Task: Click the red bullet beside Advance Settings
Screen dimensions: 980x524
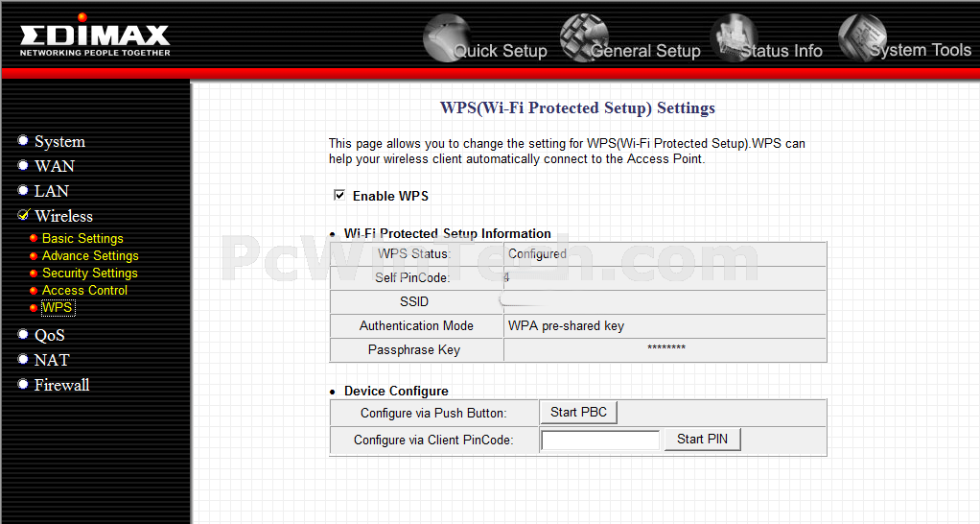Action: [34, 255]
